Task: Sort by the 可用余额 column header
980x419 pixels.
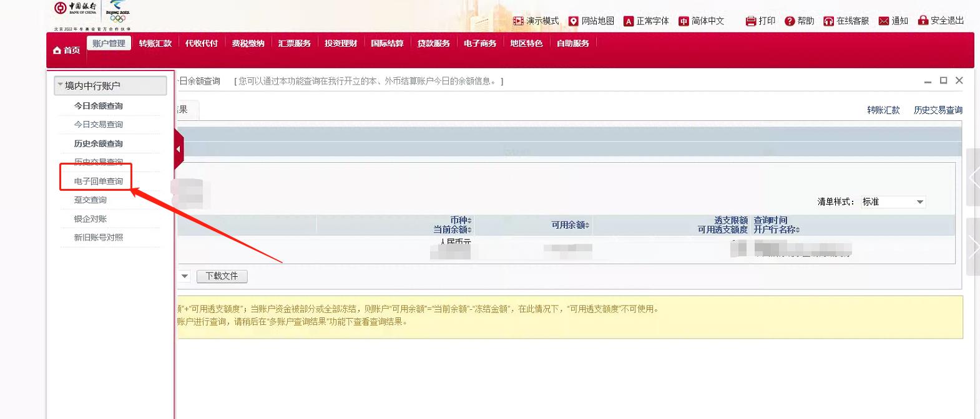Action: pos(570,225)
